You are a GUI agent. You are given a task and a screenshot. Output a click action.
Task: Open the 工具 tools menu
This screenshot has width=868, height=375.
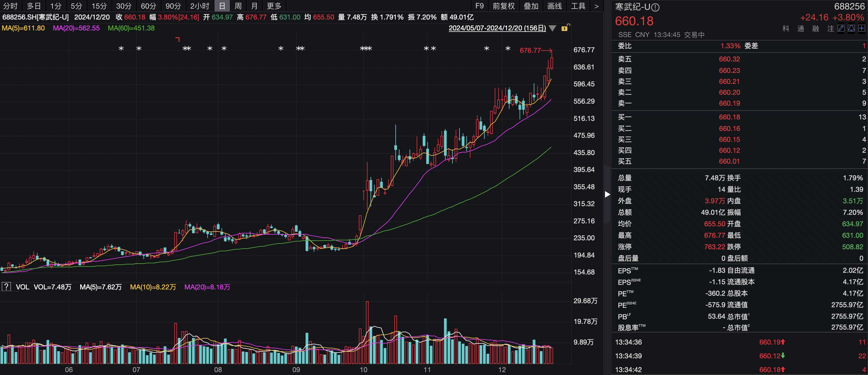coord(578,6)
